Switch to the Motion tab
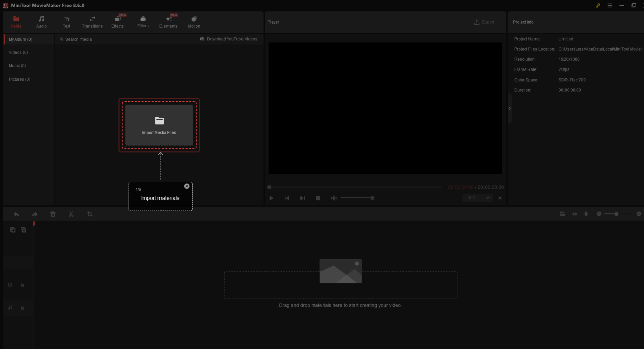This screenshot has width=644, height=349. [194, 22]
